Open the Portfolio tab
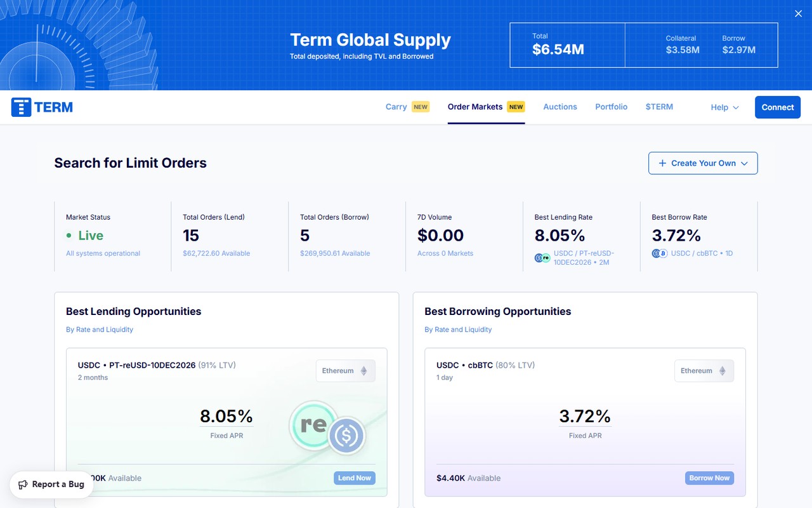This screenshot has width=812, height=508. click(x=611, y=107)
